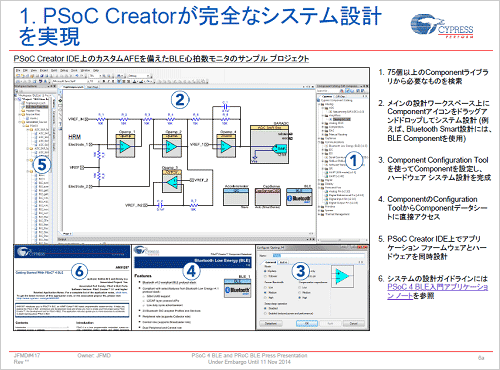This screenshot has width=500, height=370.
Task: Select Thermal Management in catalog tree
Action: pyautogui.click(x=337, y=214)
